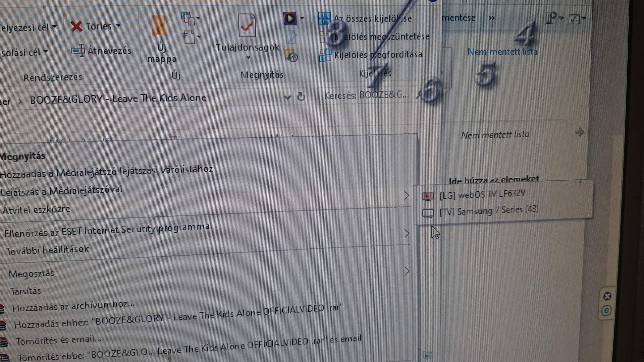Click Hozzáadás az archívumhoz... entry

click(x=73, y=306)
